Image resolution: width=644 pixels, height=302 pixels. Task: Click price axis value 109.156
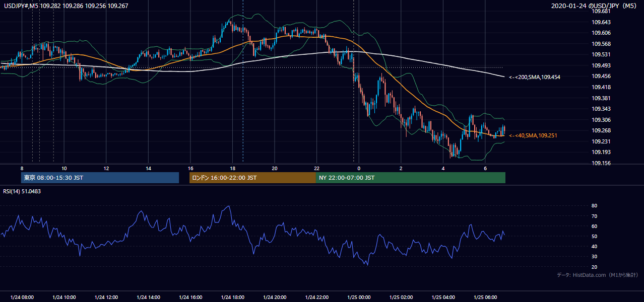point(601,163)
